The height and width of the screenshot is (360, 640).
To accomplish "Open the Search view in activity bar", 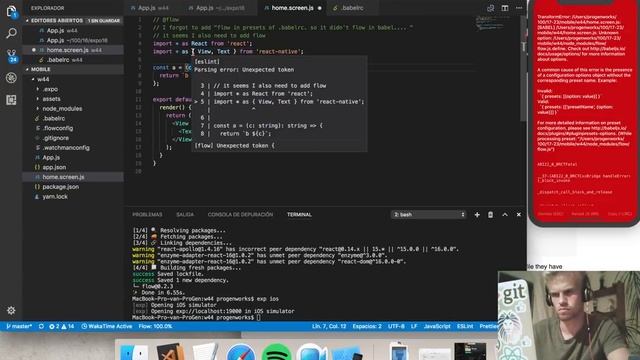I will [11, 33].
